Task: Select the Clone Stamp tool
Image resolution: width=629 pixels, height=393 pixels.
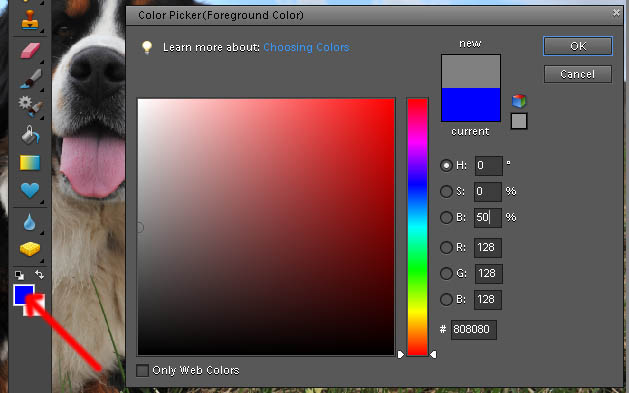Action: pyautogui.click(x=30, y=20)
